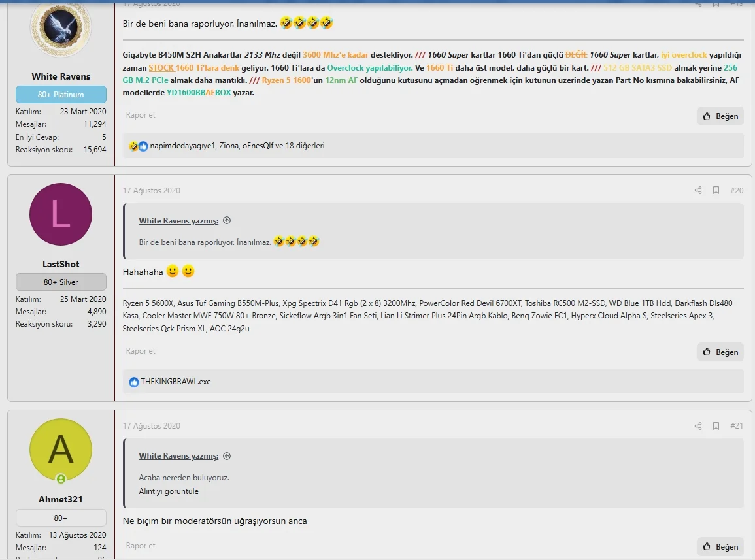Click Ahmet321 message count 124
Image resolution: width=755 pixels, height=560 pixels.
99,548
